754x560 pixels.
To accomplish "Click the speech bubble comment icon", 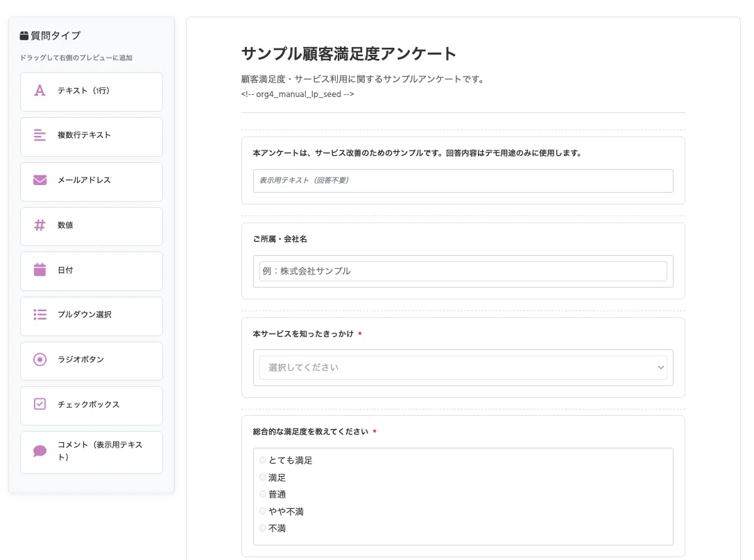I will 40,451.
